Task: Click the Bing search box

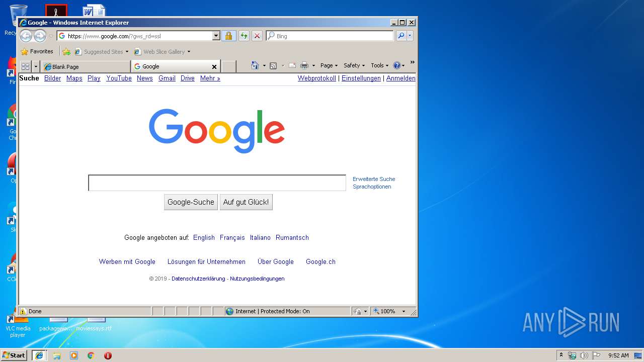Action: (330, 36)
